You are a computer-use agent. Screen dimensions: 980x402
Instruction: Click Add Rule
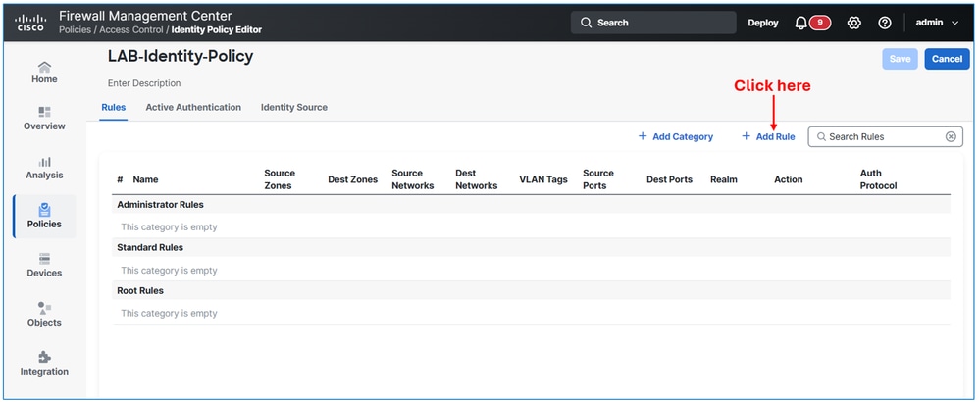coord(768,136)
